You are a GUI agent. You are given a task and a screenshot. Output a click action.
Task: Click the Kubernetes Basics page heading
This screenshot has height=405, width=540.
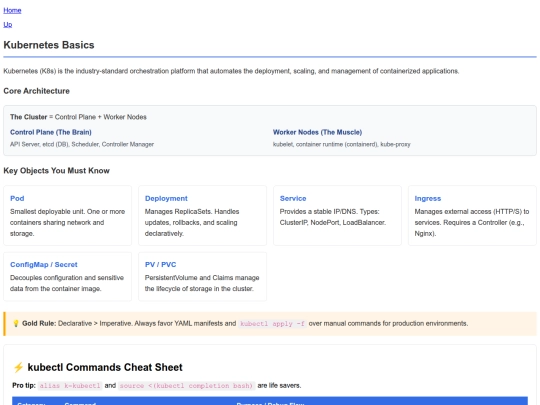(x=49, y=45)
